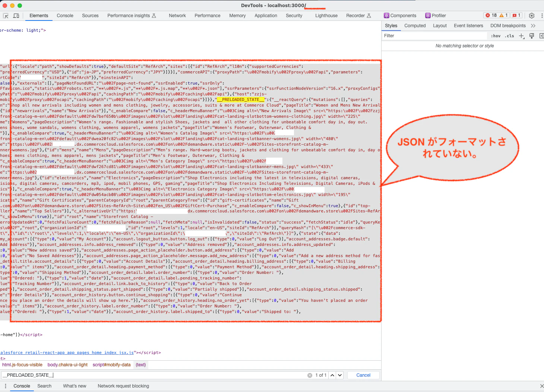Select the Computed sidebar tab
This screenshot has width=544, height=392.
415,26
